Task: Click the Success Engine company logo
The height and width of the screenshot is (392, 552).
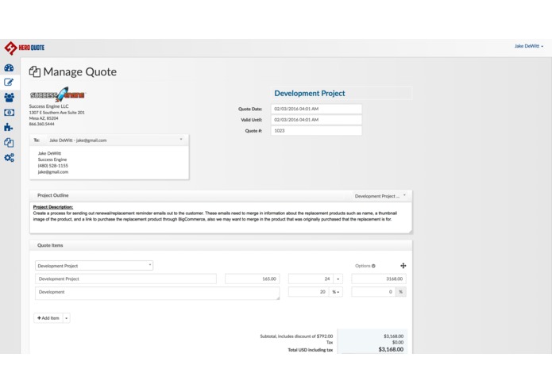Action: [57, 94]
